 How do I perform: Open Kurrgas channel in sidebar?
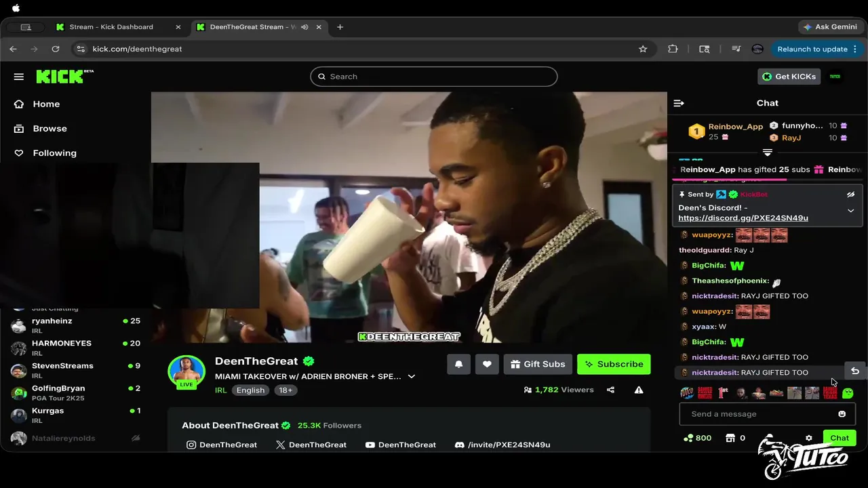pos(75,415)
